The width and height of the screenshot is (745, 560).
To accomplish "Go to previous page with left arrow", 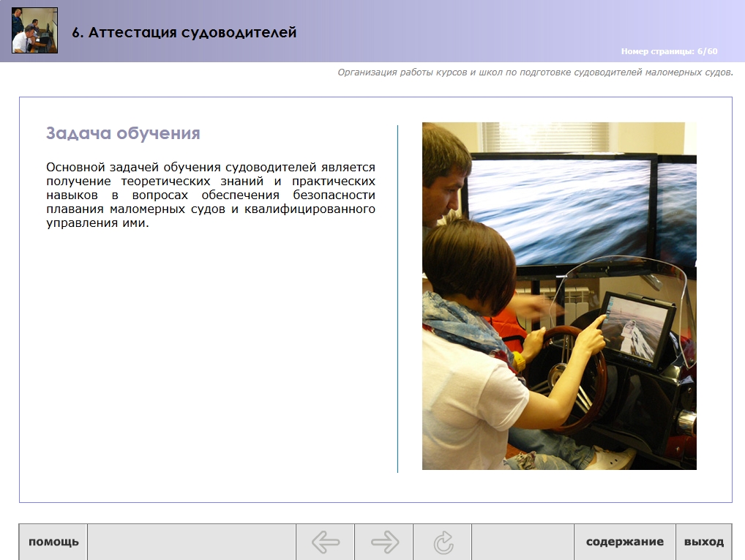I will pos(326,542).
